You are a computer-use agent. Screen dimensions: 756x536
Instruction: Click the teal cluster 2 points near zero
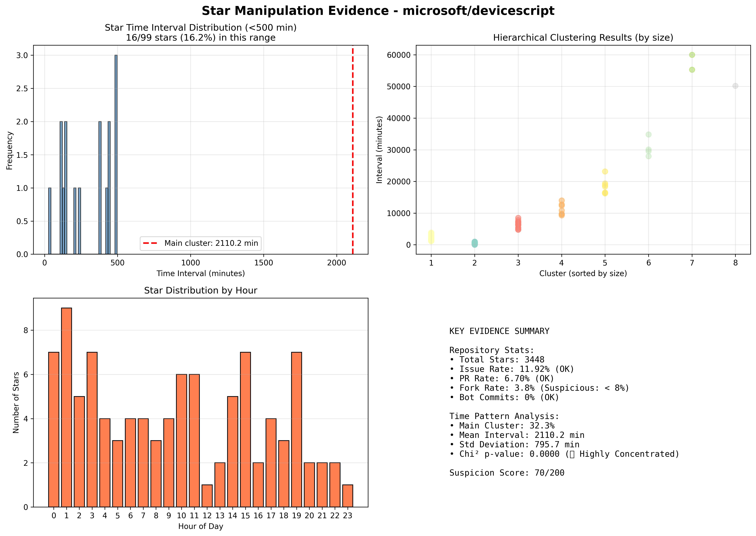(474, 243)
